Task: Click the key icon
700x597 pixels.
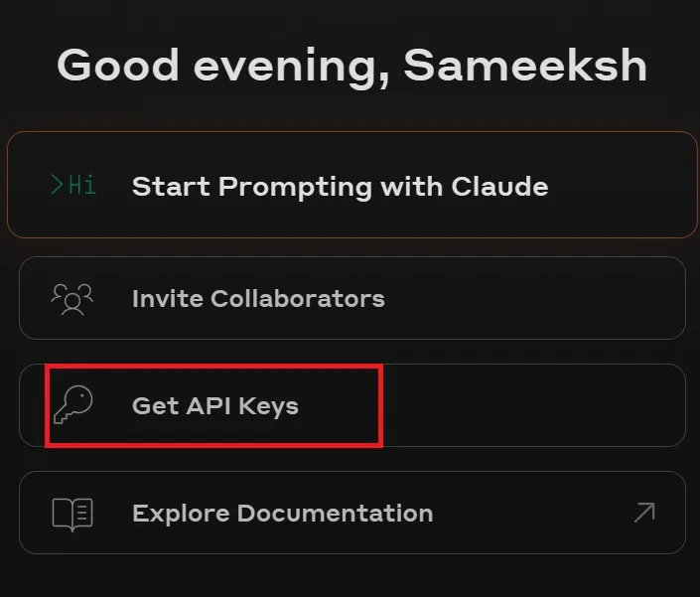Action: coord(72,405)
